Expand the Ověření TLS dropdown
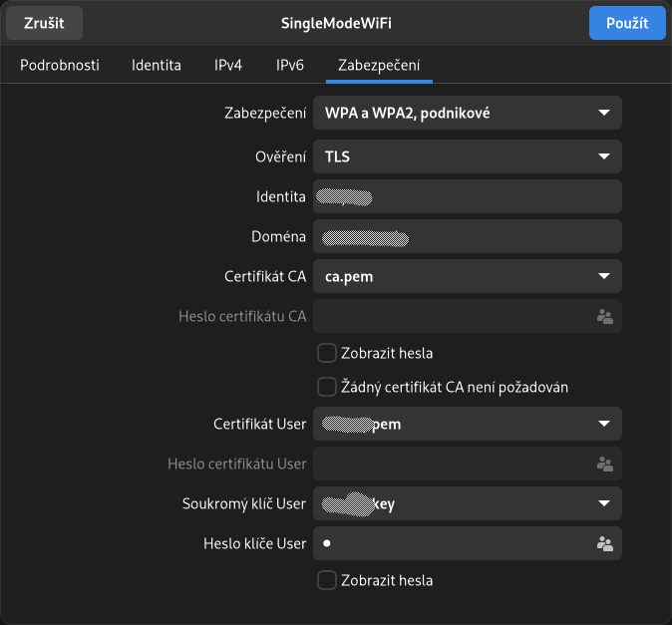Image resolution: width=672 pixels, height=625 pixels. point(467,156)
